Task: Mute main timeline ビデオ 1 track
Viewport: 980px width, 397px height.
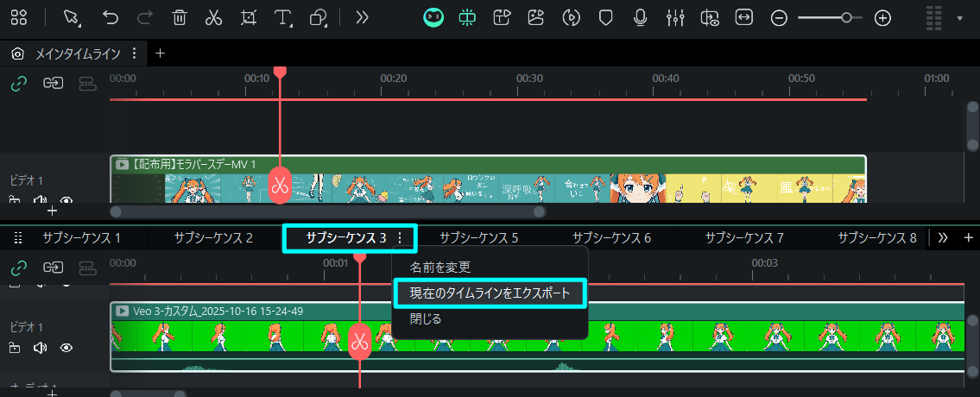Action: pos(40,201)
